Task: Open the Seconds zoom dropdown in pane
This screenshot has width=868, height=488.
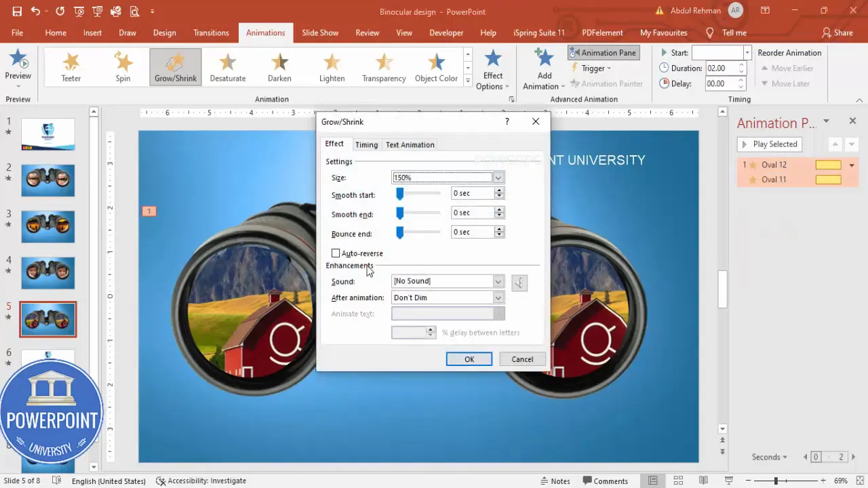Action: click(x=770, y=457)
